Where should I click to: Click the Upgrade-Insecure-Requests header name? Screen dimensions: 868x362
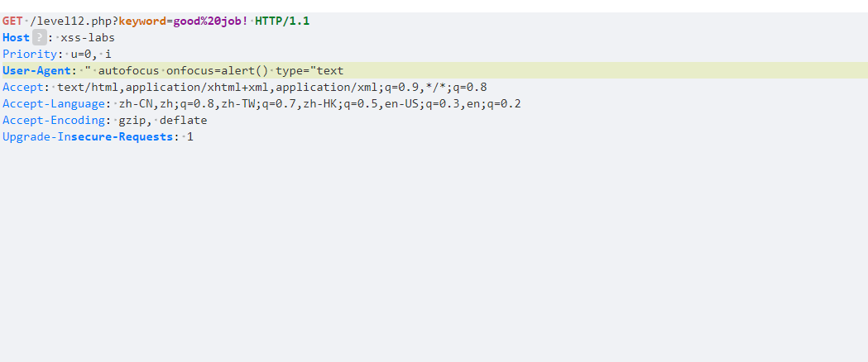pyautogui.click(x=88, y=137)
